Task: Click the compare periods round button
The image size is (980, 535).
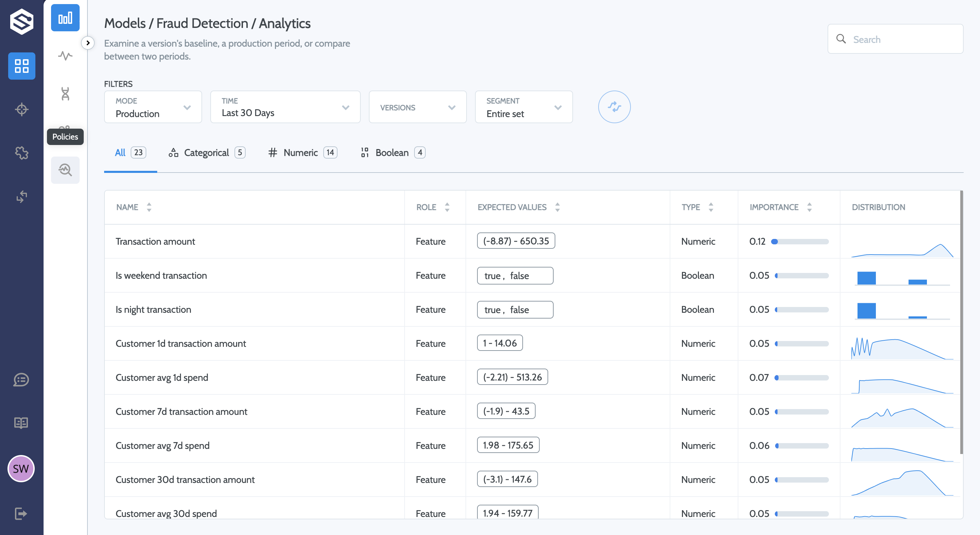Action: [x=614, y=107]
